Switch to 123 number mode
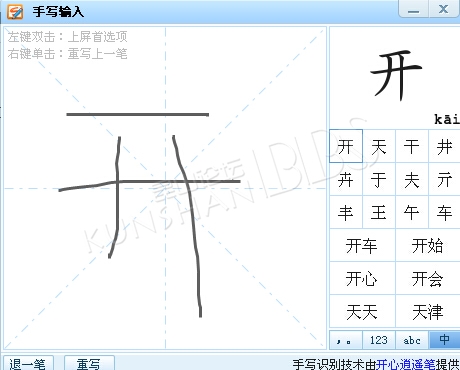Viewport: 460px width, 370px height. click(379, 340)
